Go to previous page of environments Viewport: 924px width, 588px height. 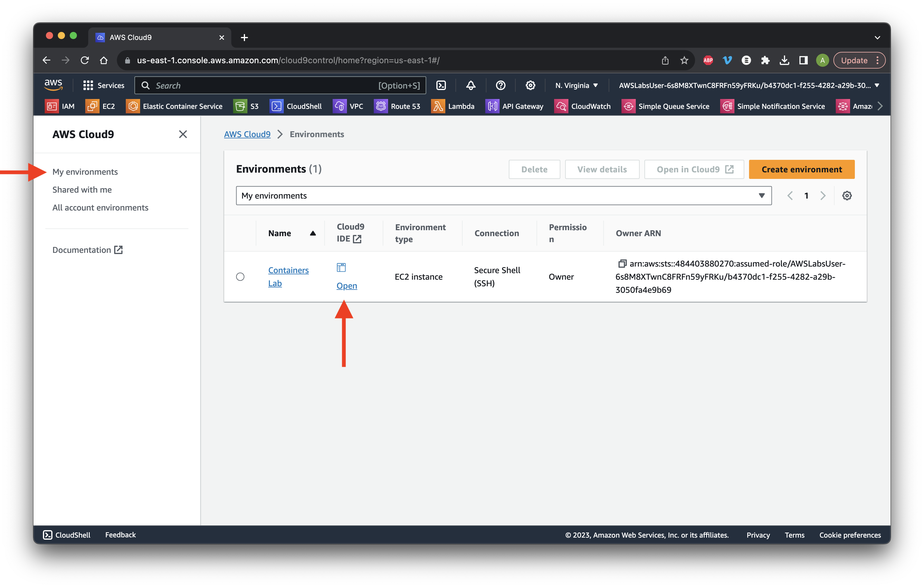point(790,196)
